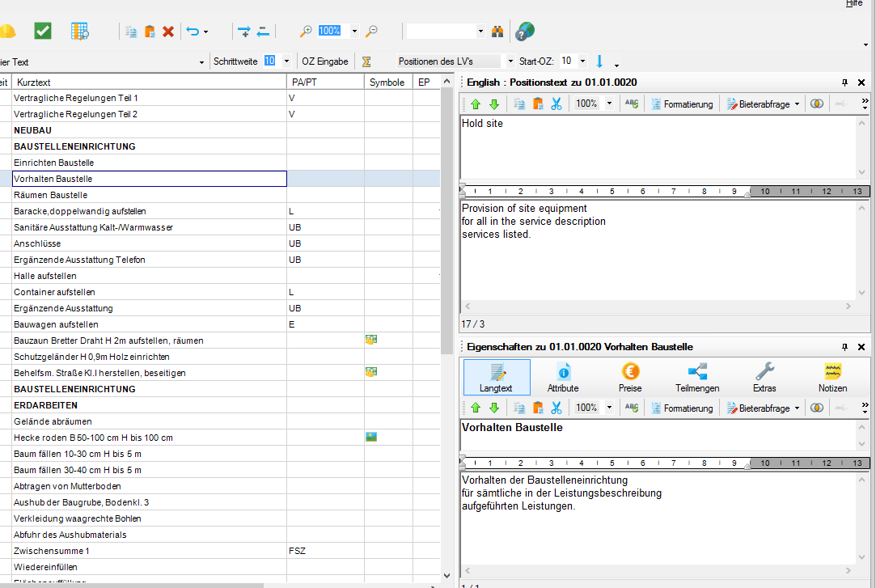The height and width of the screenshot is (588, 876).
Task: Click green up arrow in English panel
Action: (x=476, y=104)
